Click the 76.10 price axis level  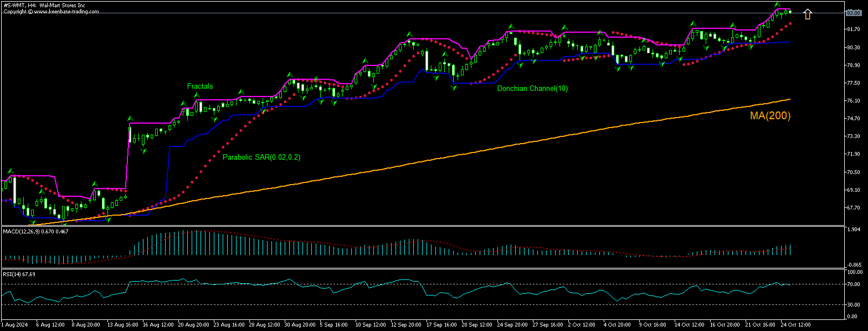tap(852, 101)
